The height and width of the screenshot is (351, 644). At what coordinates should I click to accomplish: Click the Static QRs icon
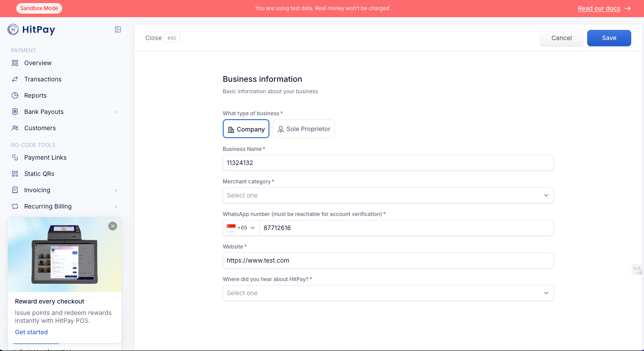pyautogui.click(x=15, y=174)
